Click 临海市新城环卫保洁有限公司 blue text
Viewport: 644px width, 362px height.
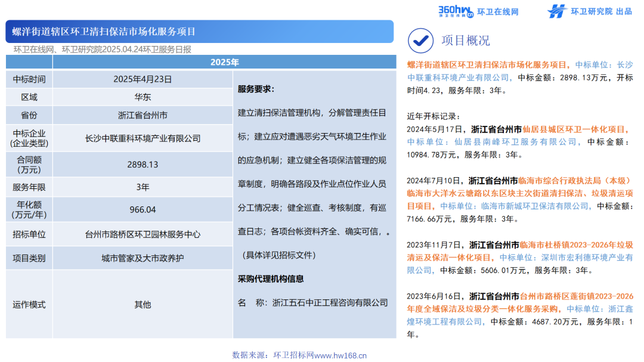535,206
